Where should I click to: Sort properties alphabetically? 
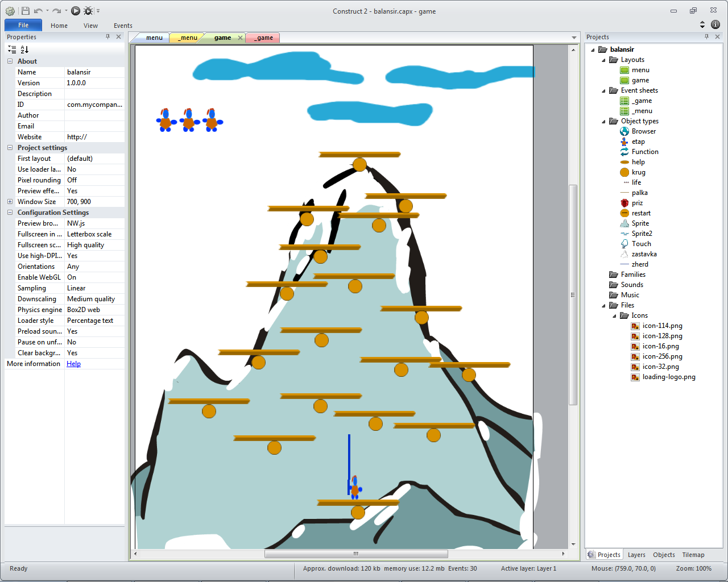tap(24, 49)
